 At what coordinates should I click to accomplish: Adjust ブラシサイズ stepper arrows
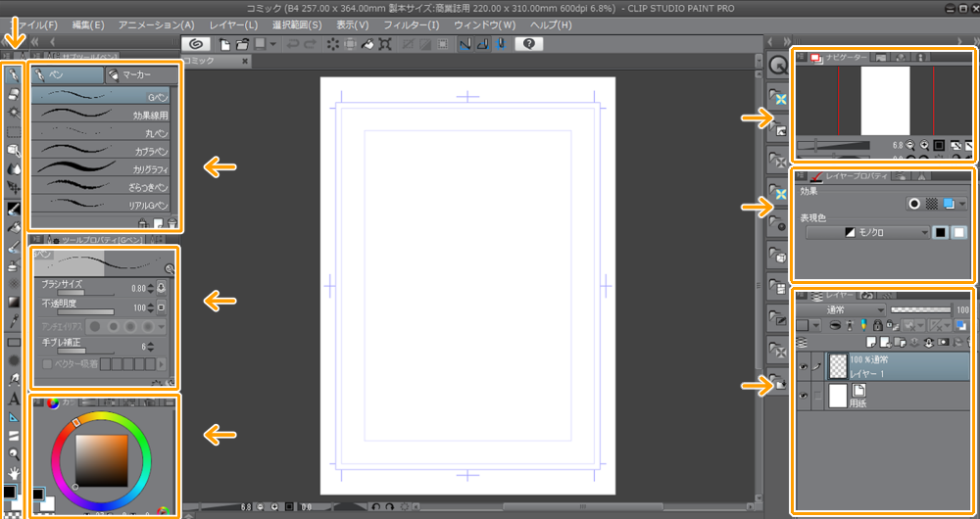click(150, 289)
